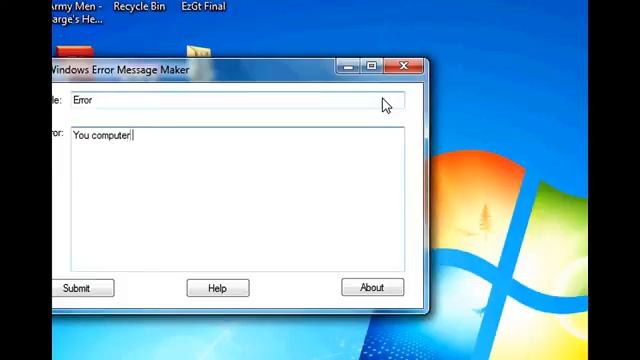
Task: Click the Submit button
Action: (83, 288)
